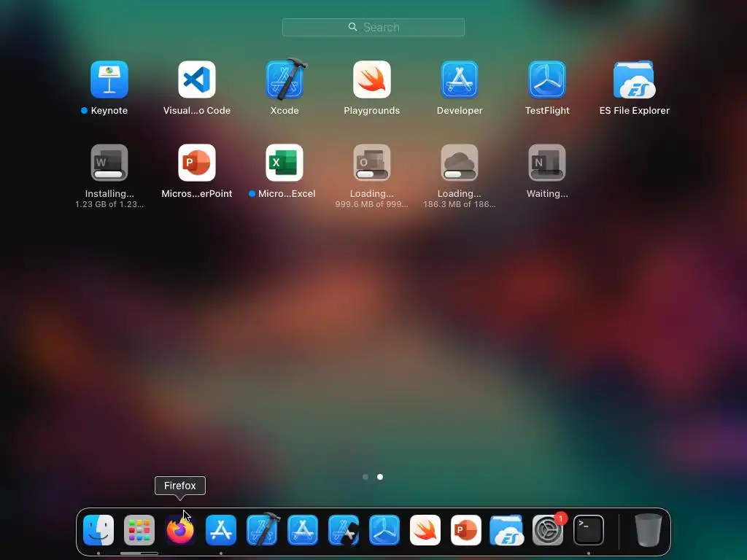The image size is (747, 560).
Task: Open Microsoft PowerPoint in Launchpad grid
Action: pyautogui.click(x=197, y=163)
